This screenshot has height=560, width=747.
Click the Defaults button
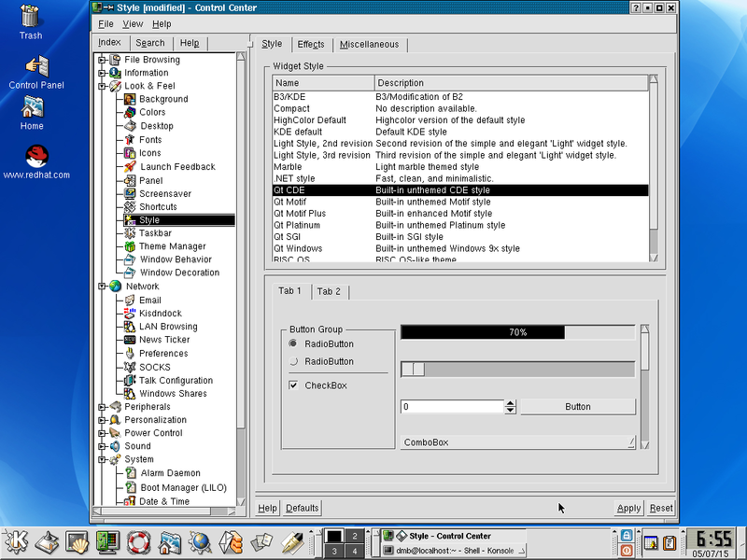(x=302, y=508)
